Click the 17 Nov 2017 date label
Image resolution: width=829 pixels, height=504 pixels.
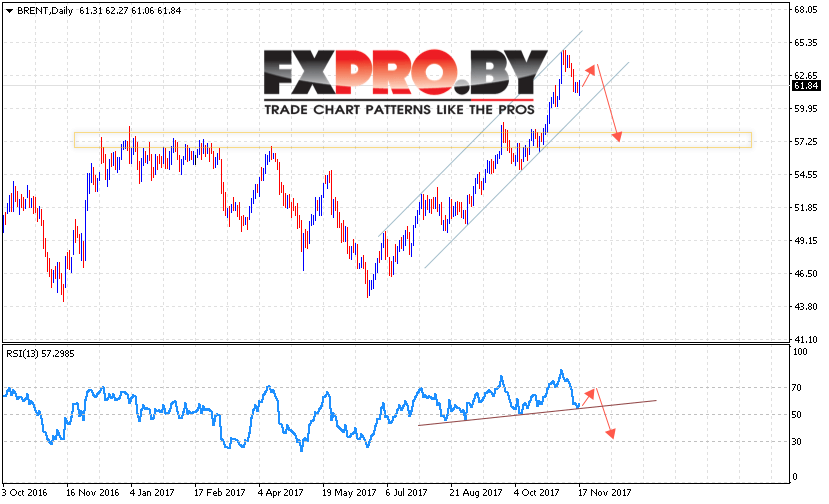tap(604, 493)
